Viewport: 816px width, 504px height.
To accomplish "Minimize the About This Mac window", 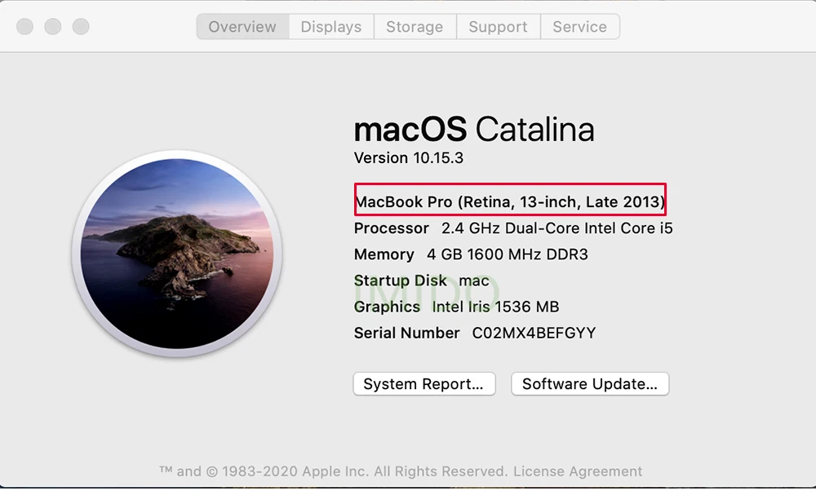I will [53, 27].
